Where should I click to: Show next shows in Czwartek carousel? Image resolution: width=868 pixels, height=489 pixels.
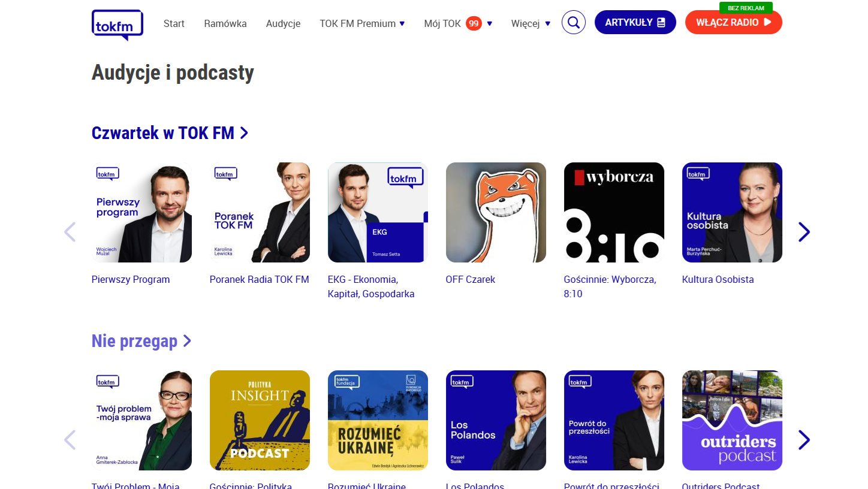click(804, 231)
